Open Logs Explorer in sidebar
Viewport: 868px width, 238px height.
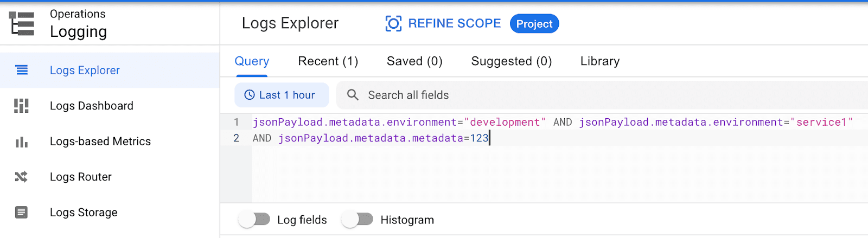click(x=110, y=70)
